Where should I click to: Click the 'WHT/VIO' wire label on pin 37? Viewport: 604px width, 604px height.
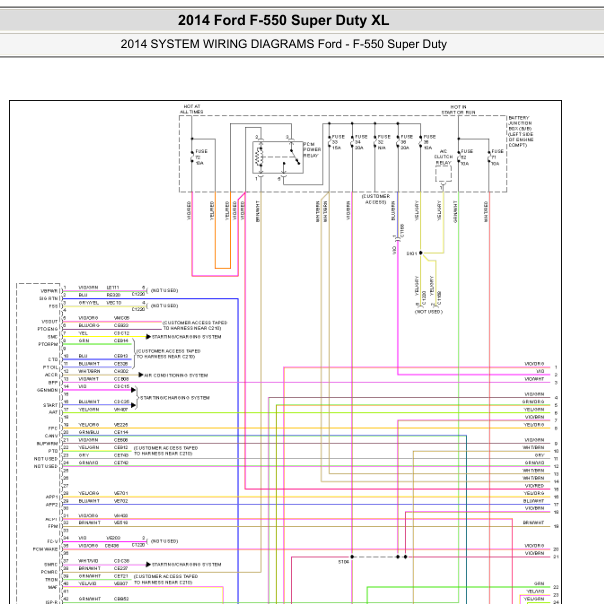tap(88, 561)
